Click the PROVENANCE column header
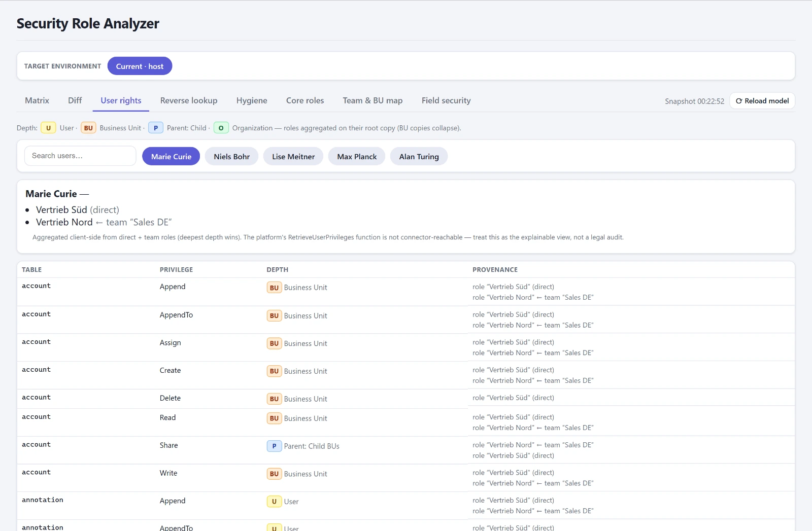The image size is (812, 531). point(495,270)
